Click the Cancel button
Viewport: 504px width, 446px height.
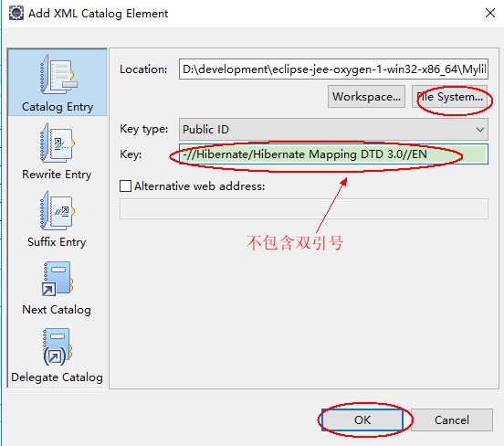[452, 419]
